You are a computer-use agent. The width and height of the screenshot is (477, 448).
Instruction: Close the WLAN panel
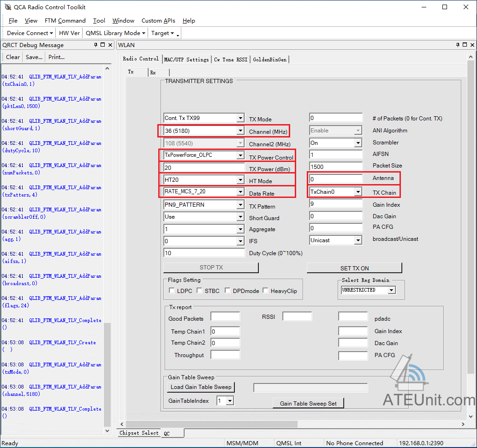pos(472,45)
